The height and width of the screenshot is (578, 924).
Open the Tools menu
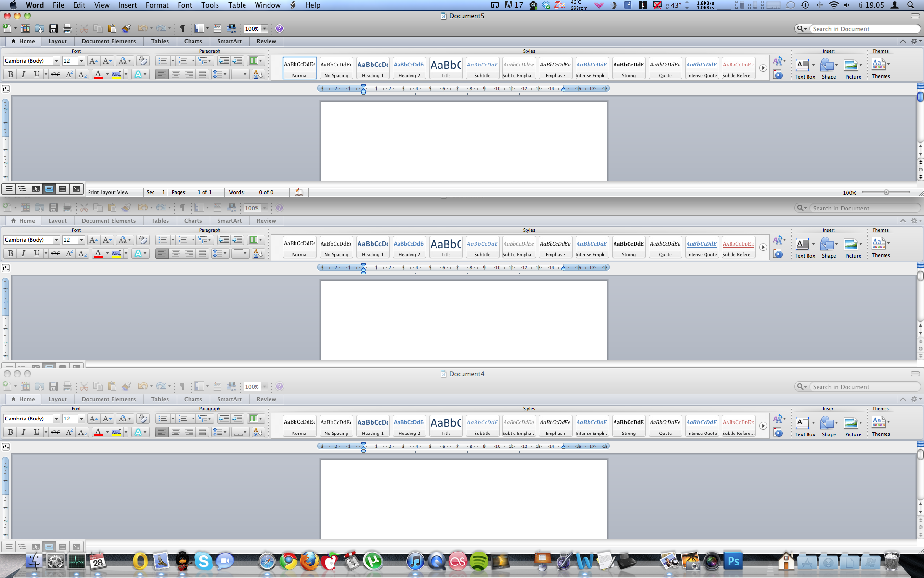point(210,5)
